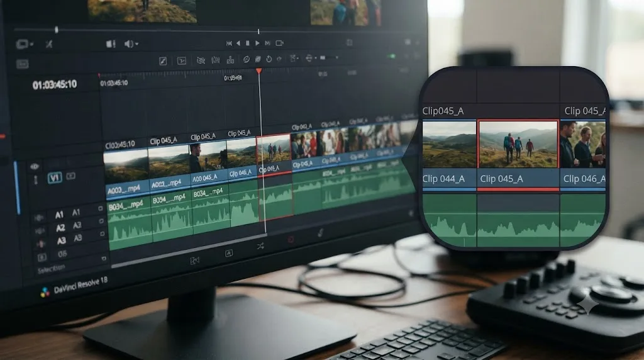The image size is (644, 360).
Task: Click the timeline zoom slider
Action: (330, 58)
